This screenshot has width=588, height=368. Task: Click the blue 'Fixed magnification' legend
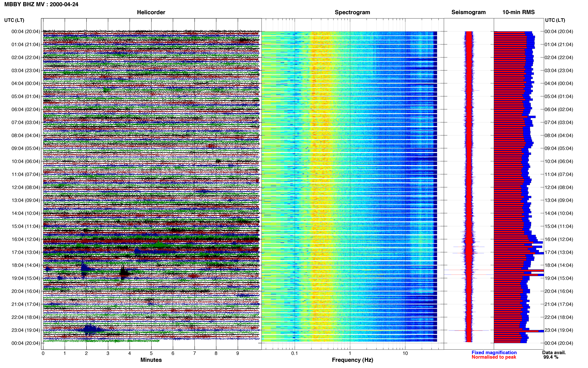coord(494,352)
